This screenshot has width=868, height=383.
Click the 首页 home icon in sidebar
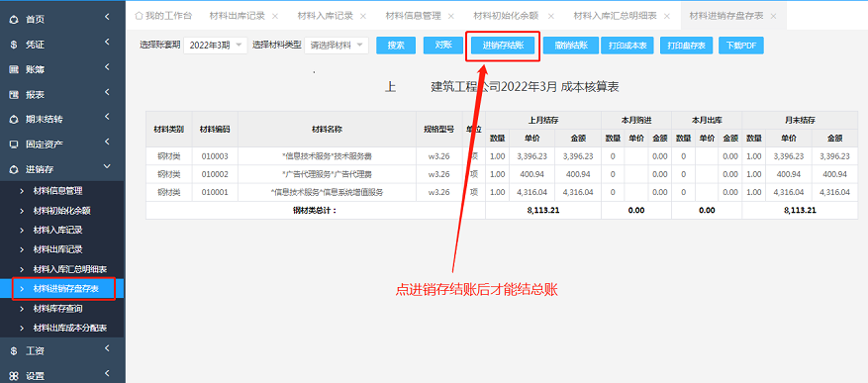click(14, 20)
